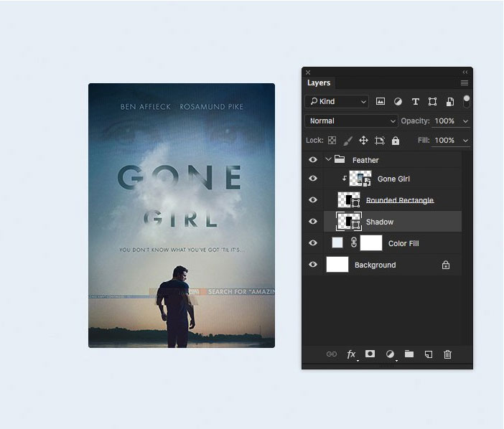Image resolution: width=504 pixels, height=429 pixels.
Task: Select the Shadow layer name
Action: coord(380,222)
